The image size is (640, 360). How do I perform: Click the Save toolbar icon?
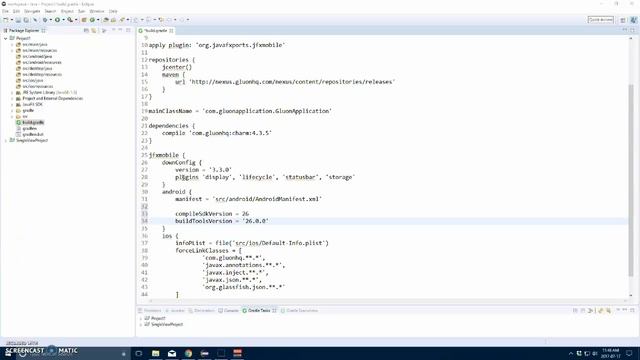pyautogui.click(x=18, y=20)
